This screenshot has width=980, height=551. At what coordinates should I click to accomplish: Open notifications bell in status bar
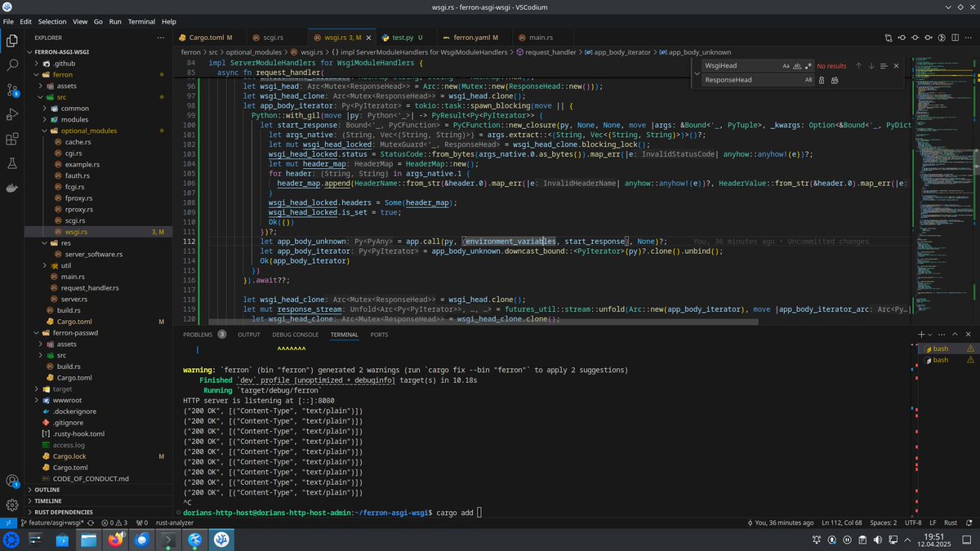pyautogui.click(x=969, y=522)
